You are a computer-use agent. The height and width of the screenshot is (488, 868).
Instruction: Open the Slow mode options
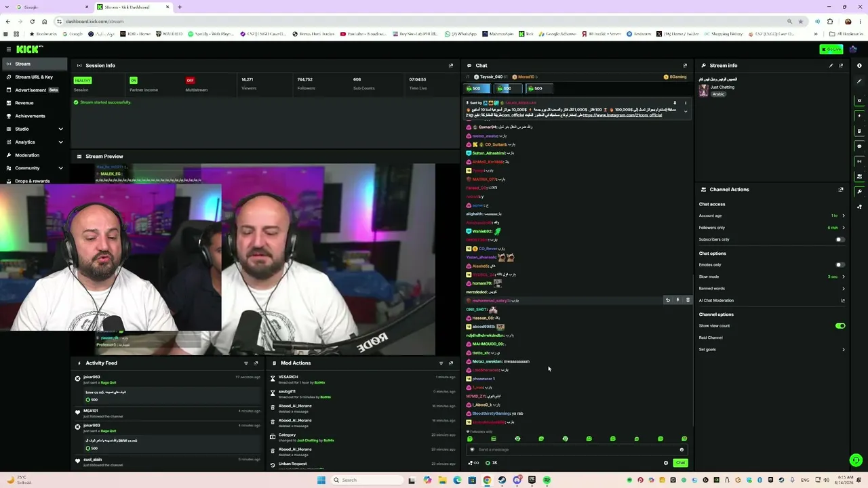pos(772,277)
